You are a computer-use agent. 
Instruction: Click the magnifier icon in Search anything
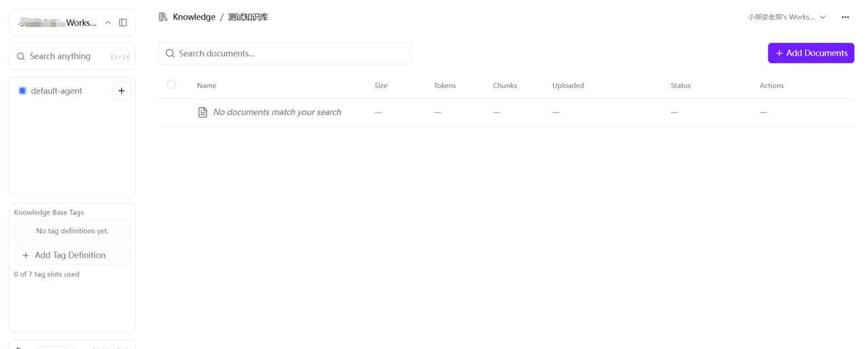point(21,56)
